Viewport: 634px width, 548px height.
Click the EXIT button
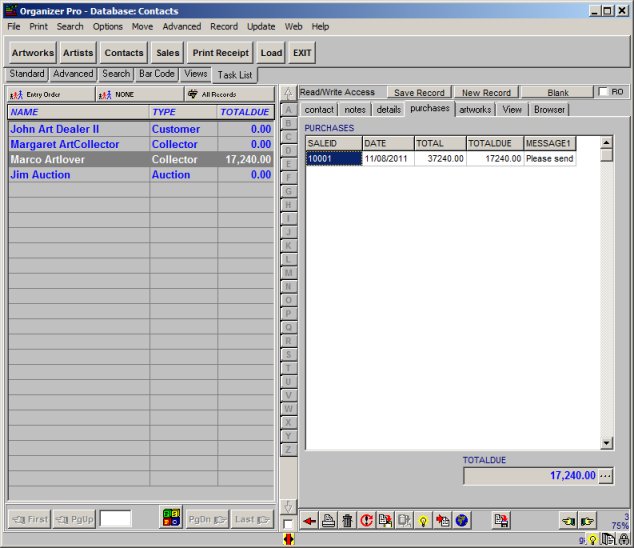(x=302, y=53)
